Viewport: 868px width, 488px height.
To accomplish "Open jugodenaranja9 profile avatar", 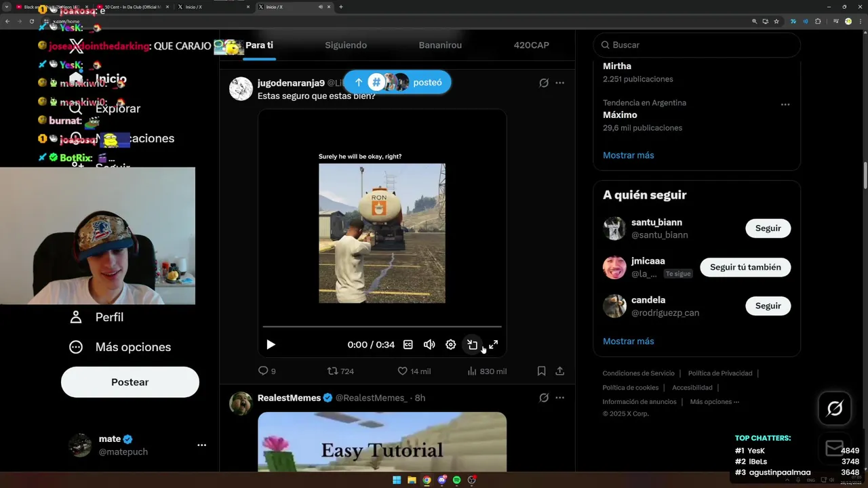I will coord(241,89).
